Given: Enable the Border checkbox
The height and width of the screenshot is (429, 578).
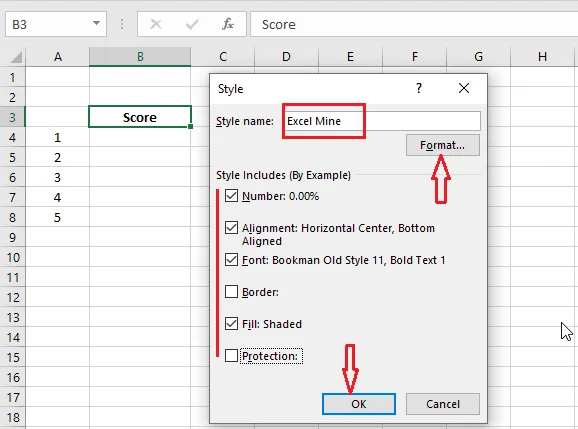Looking at the screenshot, I should [x=231, y=292].
